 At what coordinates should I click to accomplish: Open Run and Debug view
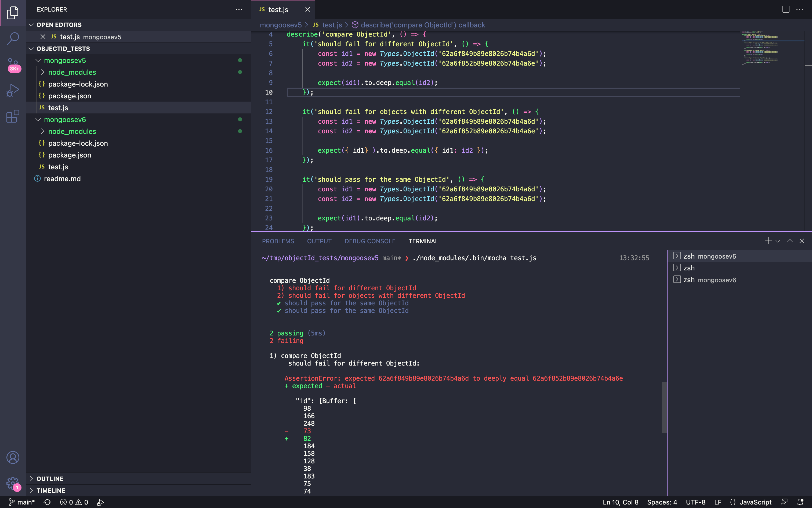[x=13, y=90]
